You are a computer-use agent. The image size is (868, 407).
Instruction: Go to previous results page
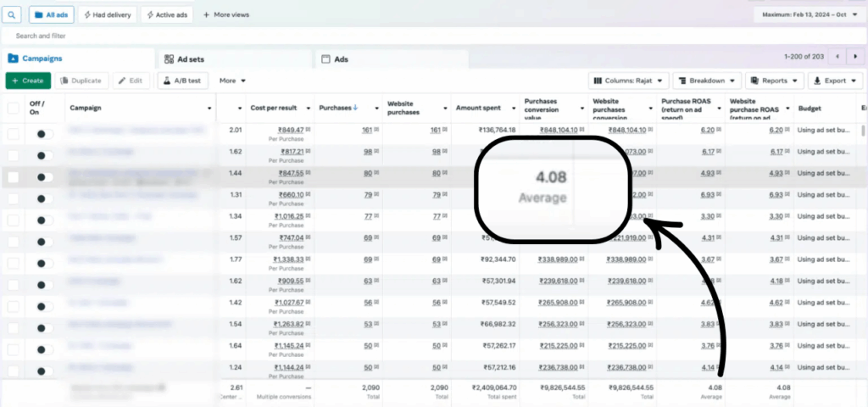[x=837, y=57]
